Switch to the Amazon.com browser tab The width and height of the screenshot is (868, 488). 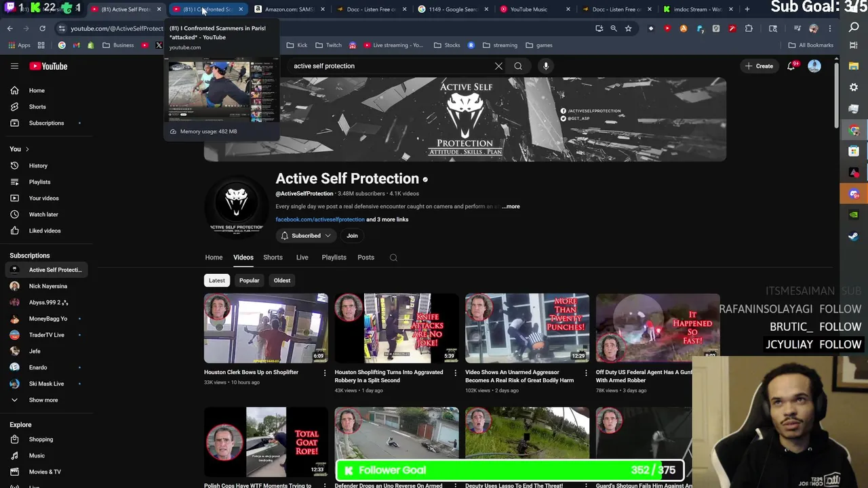click(288, 9)
